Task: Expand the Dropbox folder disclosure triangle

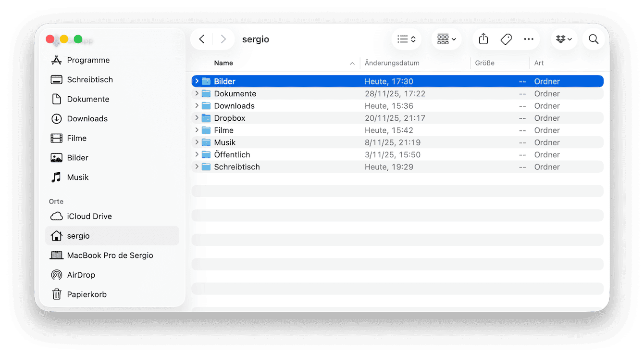Action: tap(197, 118)
